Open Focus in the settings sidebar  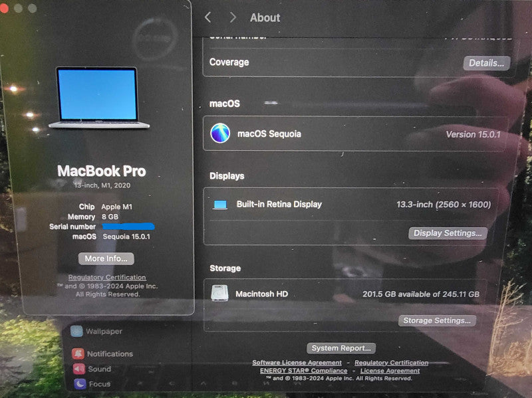tap(92, 384)
